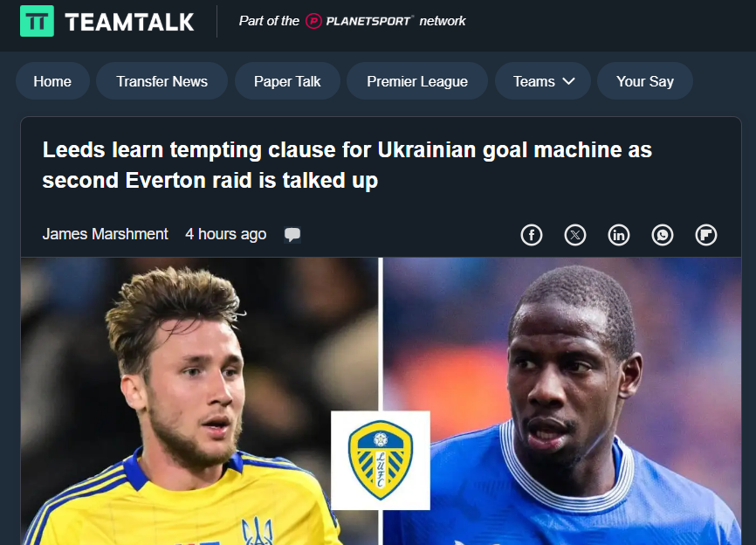Open the Transfer News section
This screenshot has height=545, width=756.
(x=162, y=81)
